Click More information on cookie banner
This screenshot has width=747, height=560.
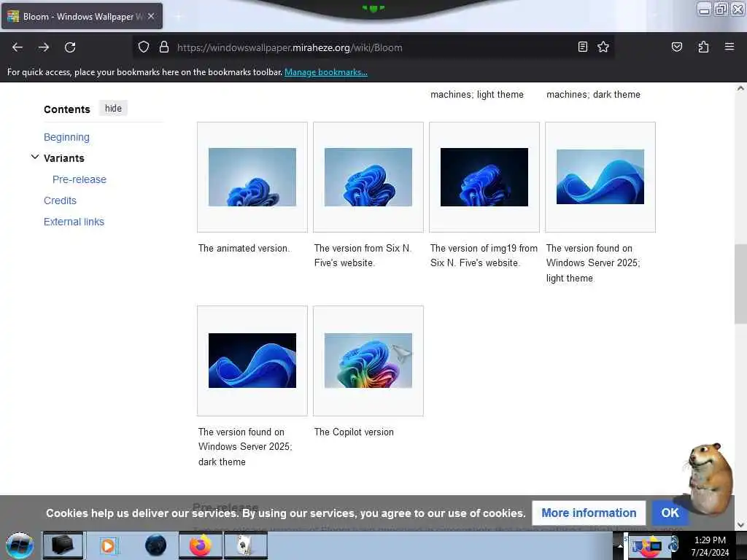point(589,513)
